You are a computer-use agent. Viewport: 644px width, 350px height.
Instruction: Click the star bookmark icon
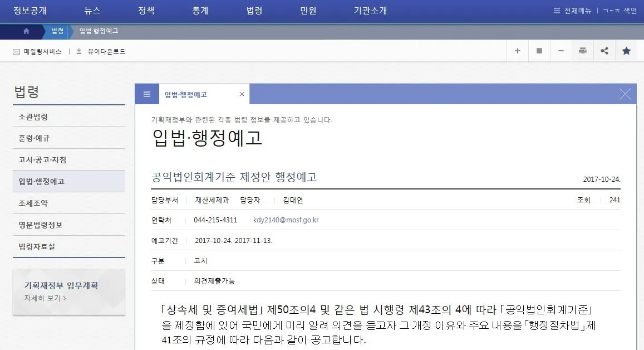click(626, 51)
